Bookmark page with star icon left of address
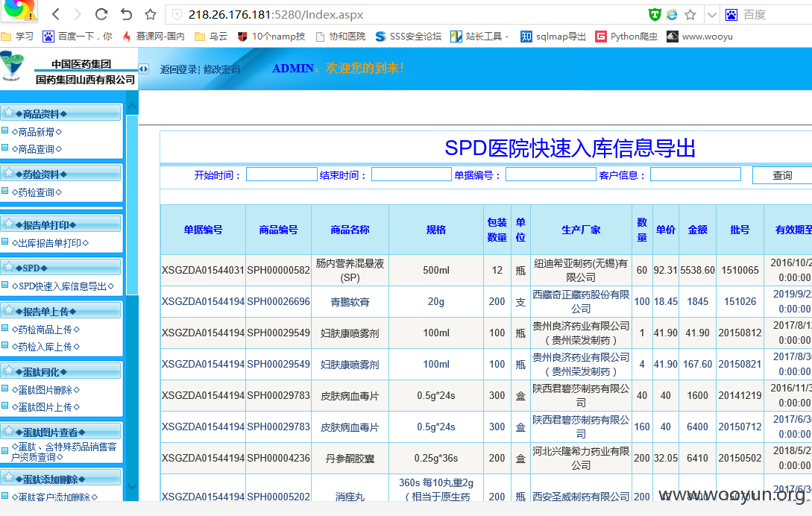 click(150, 14)
